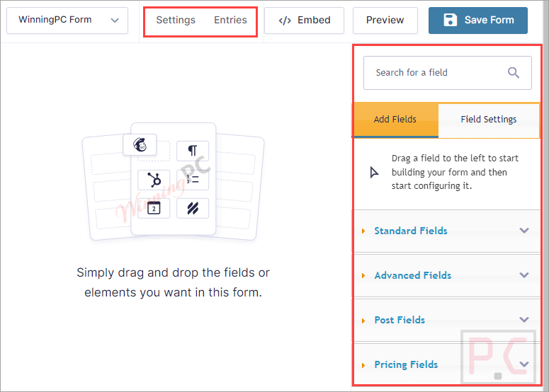549x392 pixels.
Task: Click the embed code brackets icon
Action: pyautogui.click(x=285, y=21)
